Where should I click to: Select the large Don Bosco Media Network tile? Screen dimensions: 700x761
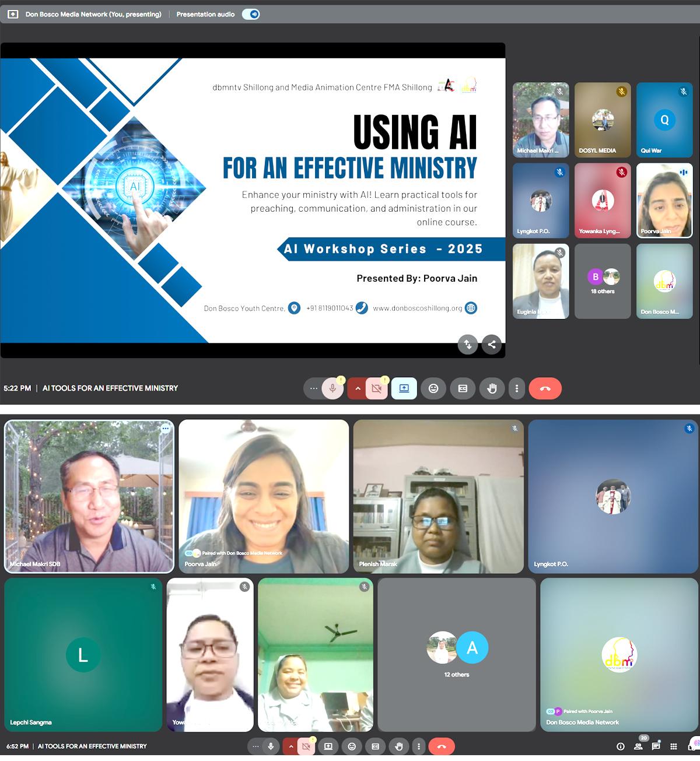tap(619, 655)
